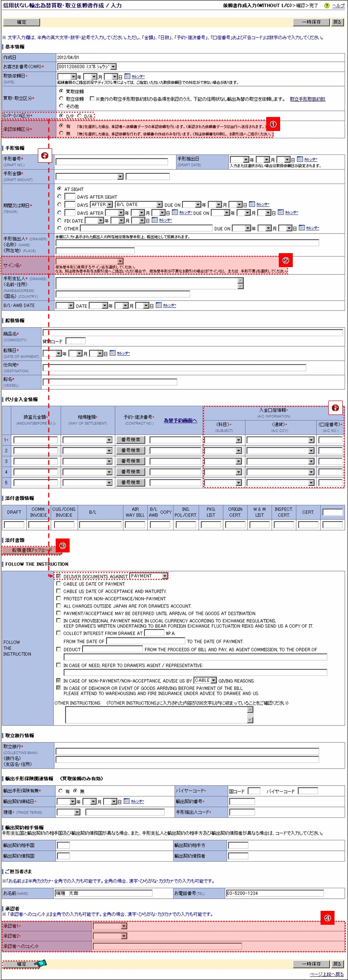348x980 pixels.
Task: Open calendar icon for 手形振出日
Action: 300,159
